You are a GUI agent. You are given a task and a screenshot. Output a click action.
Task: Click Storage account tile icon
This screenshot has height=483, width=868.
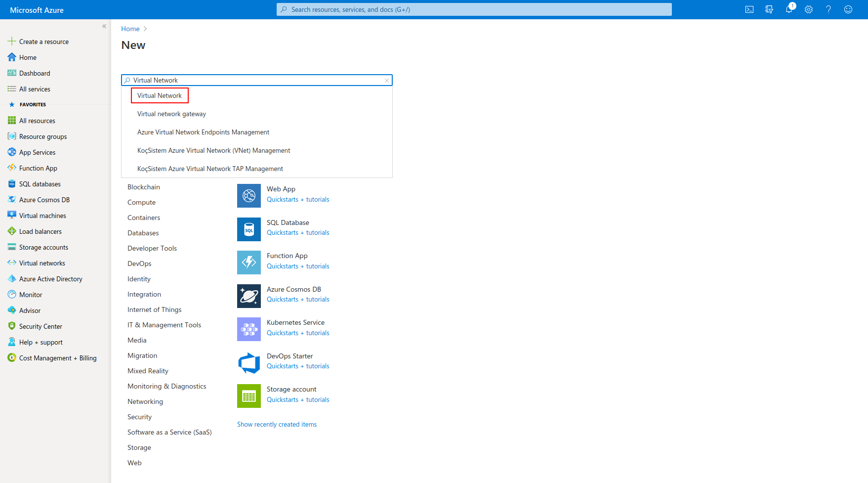[249, 396]
